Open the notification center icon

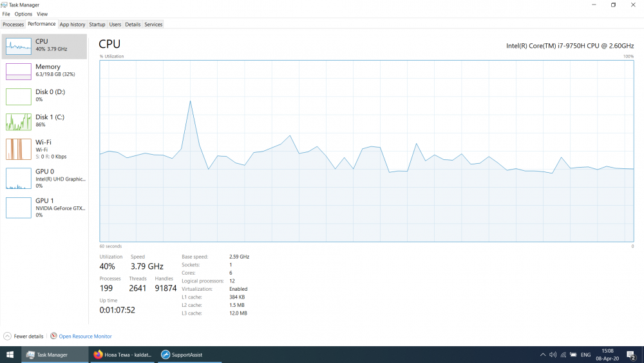pyautogui.click(x=631, y=355)
